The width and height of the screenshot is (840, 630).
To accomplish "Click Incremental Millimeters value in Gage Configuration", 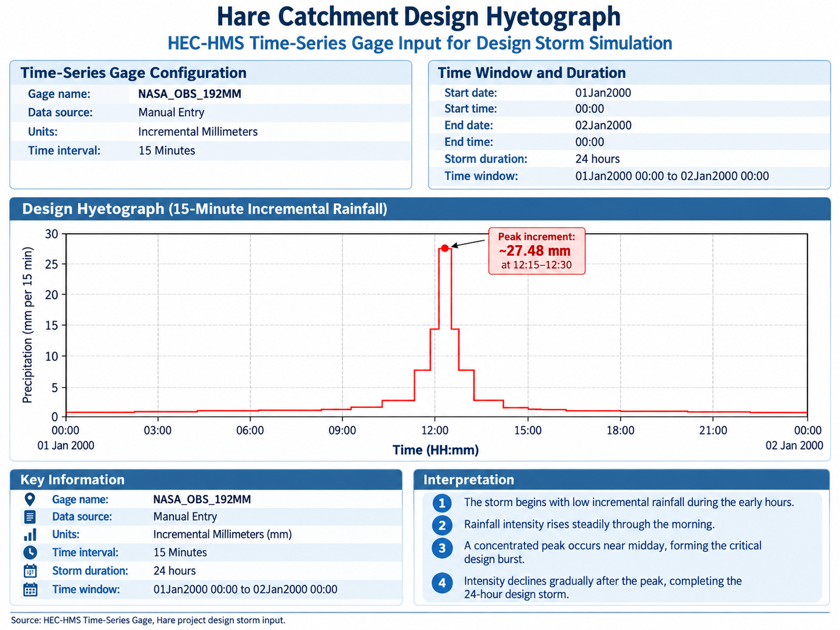I will [x=198, y=132].
